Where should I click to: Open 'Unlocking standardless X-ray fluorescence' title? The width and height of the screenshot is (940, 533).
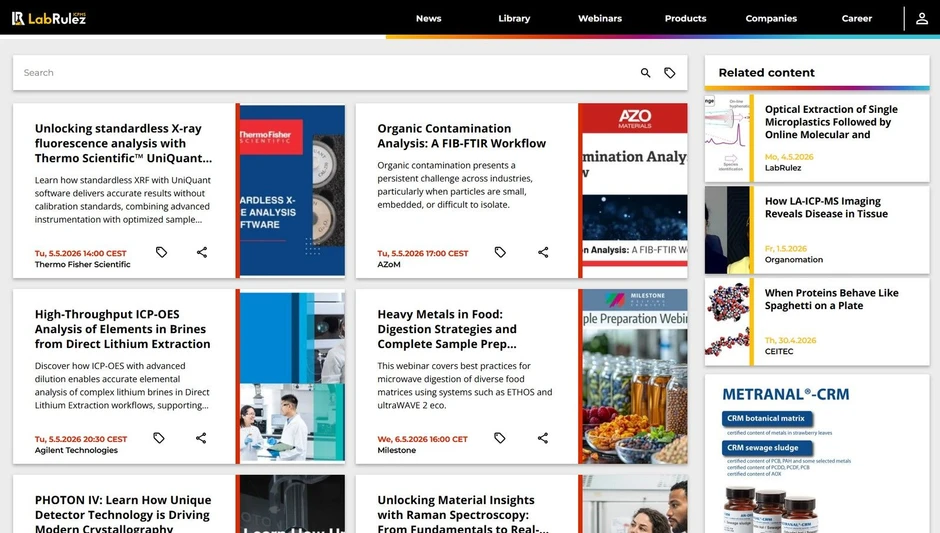point(123,143)
